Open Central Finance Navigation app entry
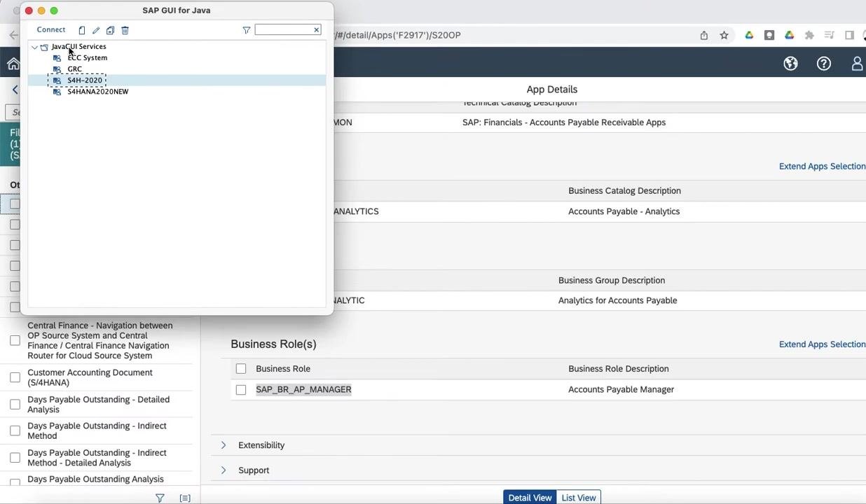 click(99, 340)
